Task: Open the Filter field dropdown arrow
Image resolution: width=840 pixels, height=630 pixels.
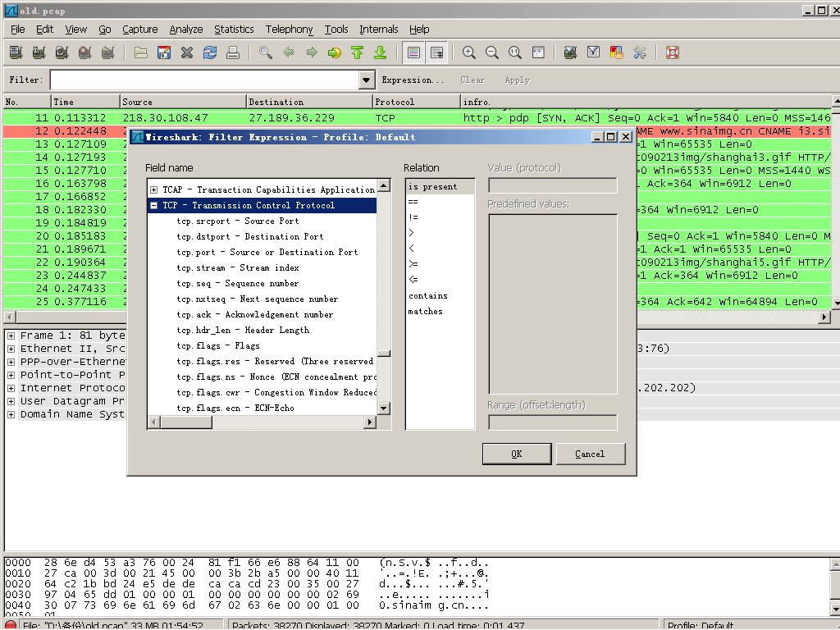Action: coord(367,80)
